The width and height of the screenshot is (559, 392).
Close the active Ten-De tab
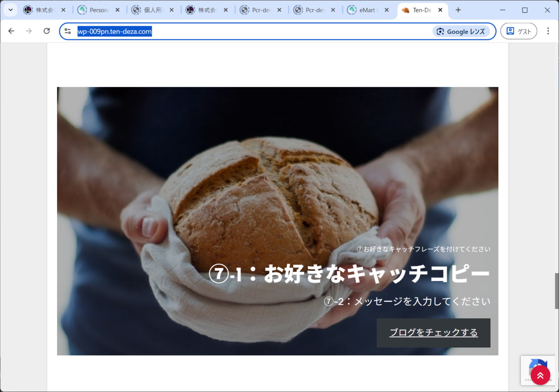[x=440, y=10]
